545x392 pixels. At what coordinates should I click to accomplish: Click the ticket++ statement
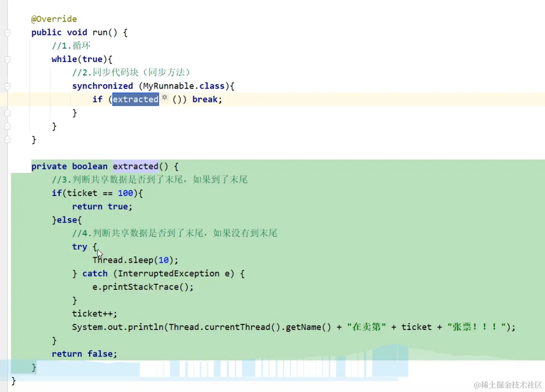click(95, 314)
